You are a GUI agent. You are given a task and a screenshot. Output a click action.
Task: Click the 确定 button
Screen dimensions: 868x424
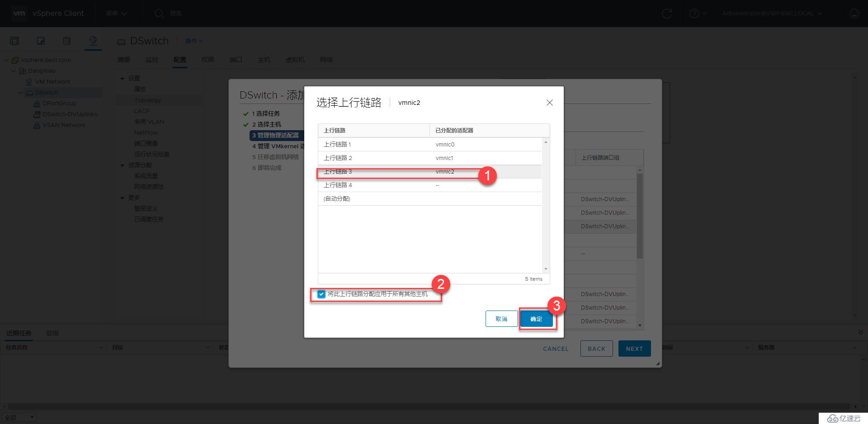(536, 319)
